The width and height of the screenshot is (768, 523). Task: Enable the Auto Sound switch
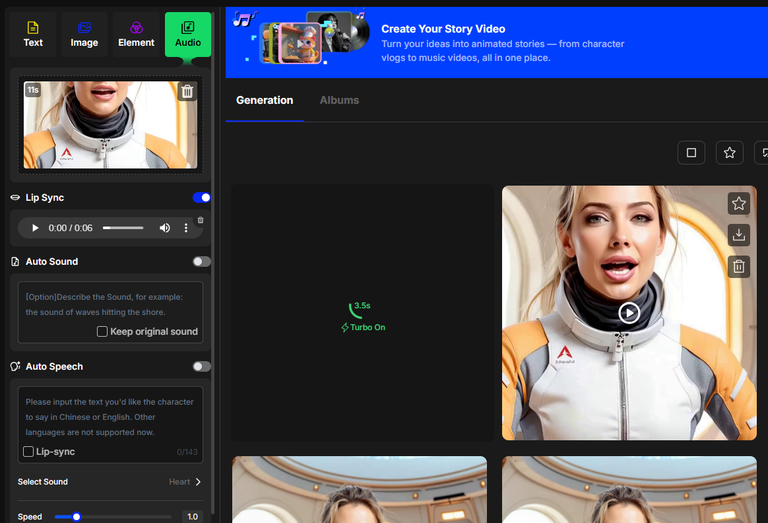201,262
